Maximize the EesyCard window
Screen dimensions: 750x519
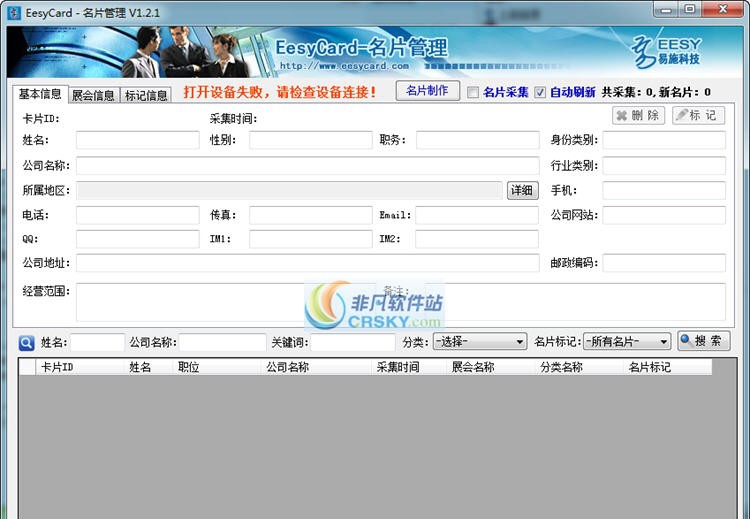[690, 9]
